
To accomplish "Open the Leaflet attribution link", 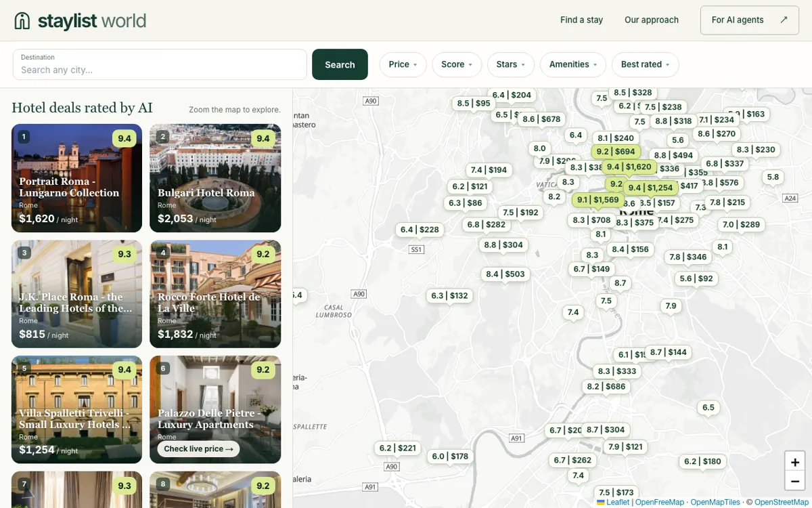I will point(613,502).
